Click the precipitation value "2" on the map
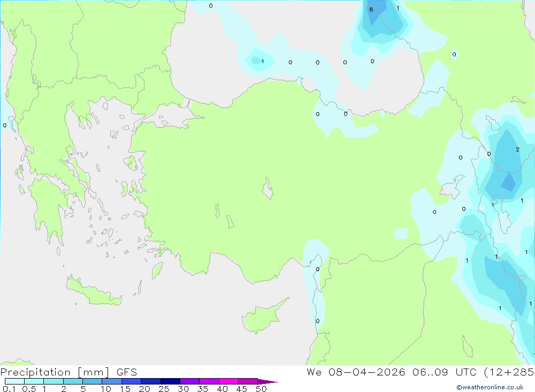 coord(517,149)
